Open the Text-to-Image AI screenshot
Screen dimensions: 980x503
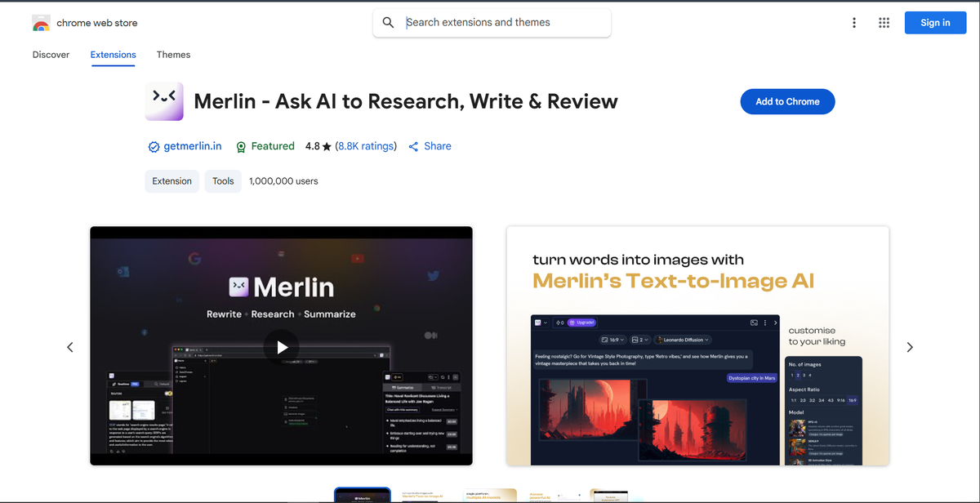[697, 346]
